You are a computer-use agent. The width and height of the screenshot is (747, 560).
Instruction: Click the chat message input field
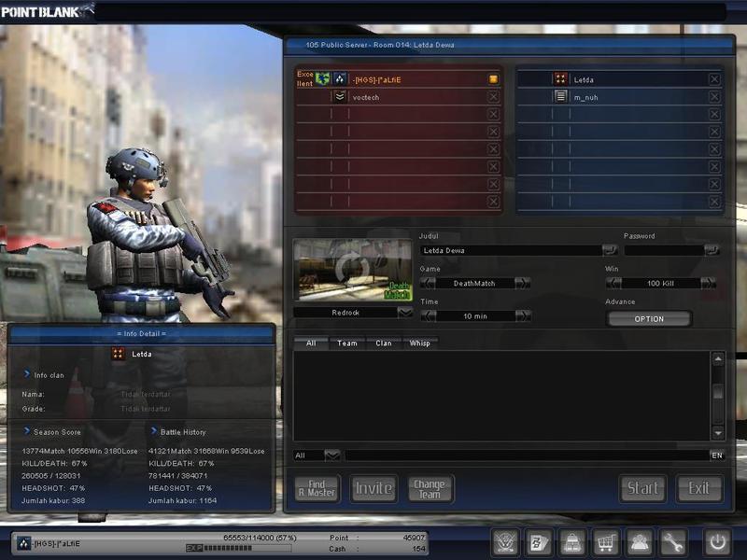(527, 455)
